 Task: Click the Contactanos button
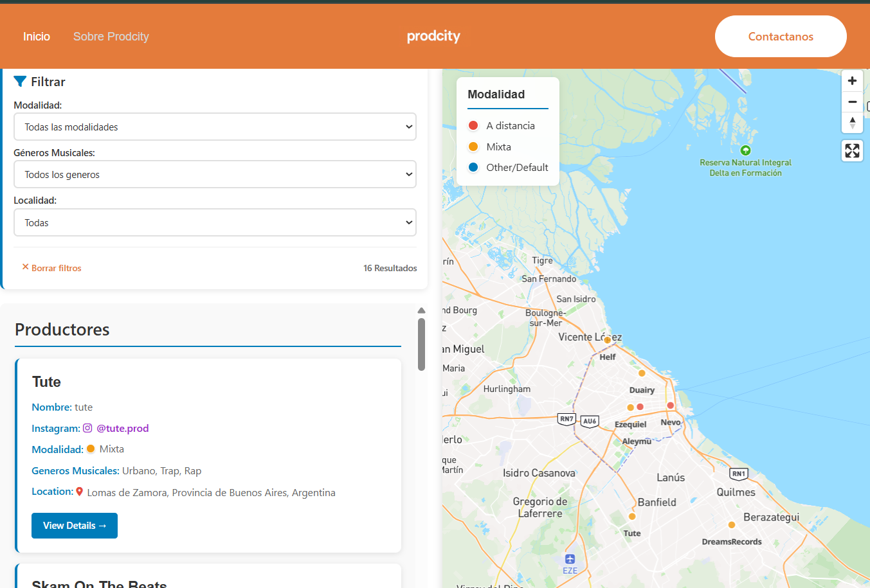click(780, 36)
